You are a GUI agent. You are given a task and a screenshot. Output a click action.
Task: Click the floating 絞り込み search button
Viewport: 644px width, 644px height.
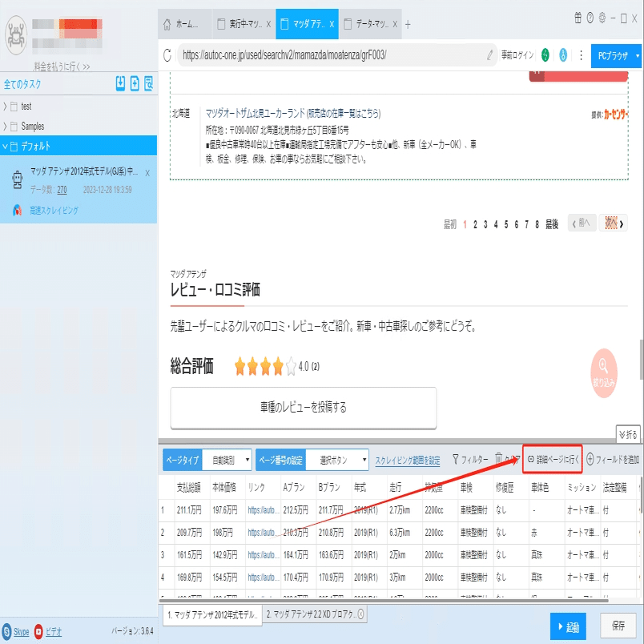pos(603,373)
